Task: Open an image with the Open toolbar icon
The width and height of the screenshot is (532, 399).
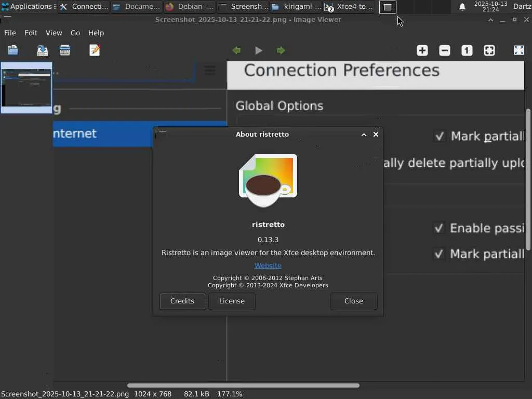Action: pyautogui.click(x=13, y=50)
